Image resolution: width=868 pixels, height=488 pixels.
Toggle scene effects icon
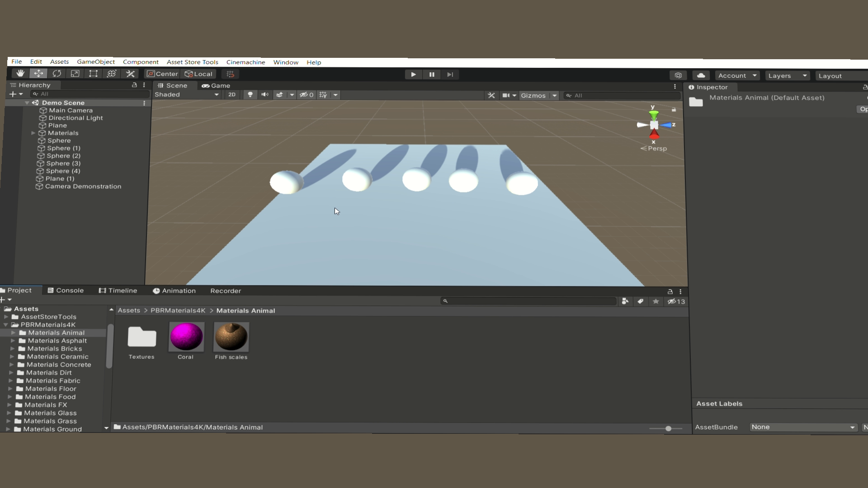(x=279, y=94)
